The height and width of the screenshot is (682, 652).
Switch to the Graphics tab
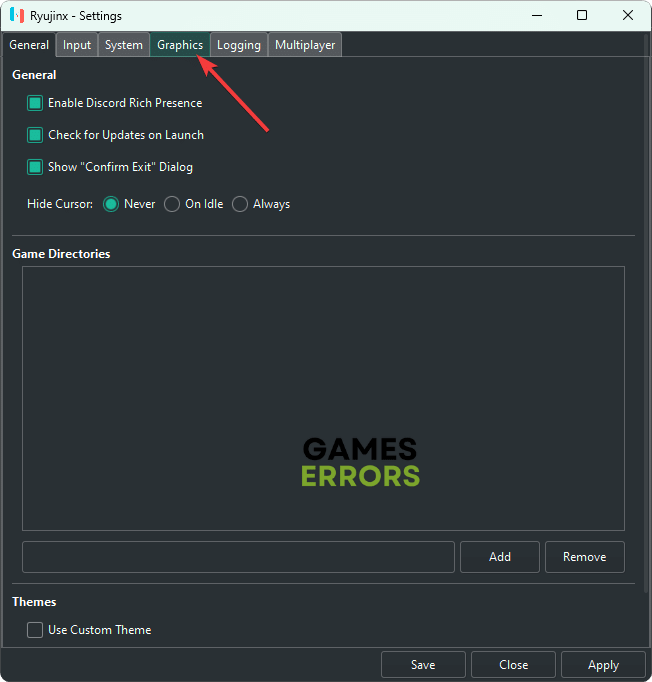pyautogui.click(x=180, y=45)
